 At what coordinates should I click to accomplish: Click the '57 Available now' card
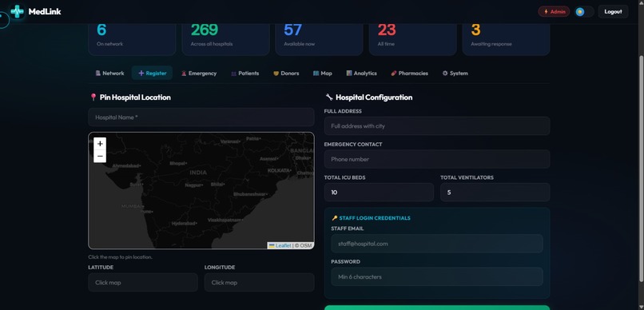click(319, 38)
